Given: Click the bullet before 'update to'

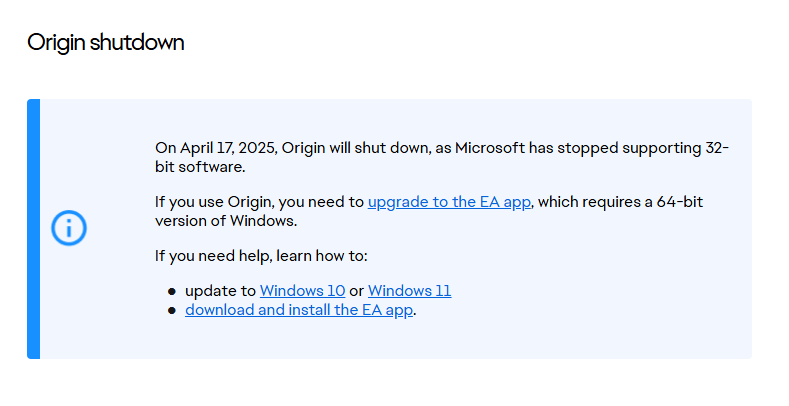Looking at the screenshot, I should [172, 291].
